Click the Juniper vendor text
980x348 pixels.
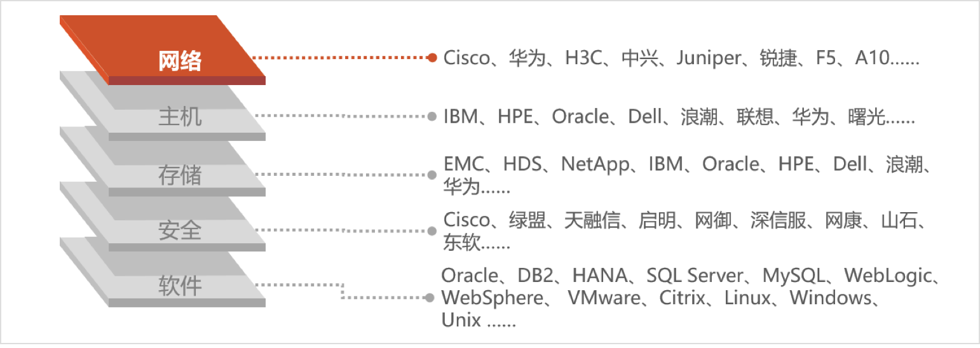(x=709, y=59)
